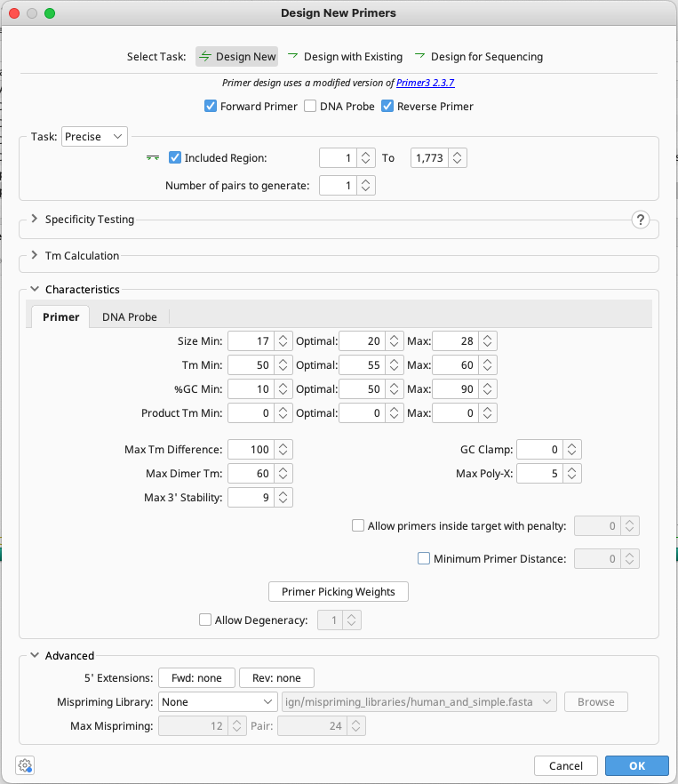Click the Design New green primer icon

point(206,56)
